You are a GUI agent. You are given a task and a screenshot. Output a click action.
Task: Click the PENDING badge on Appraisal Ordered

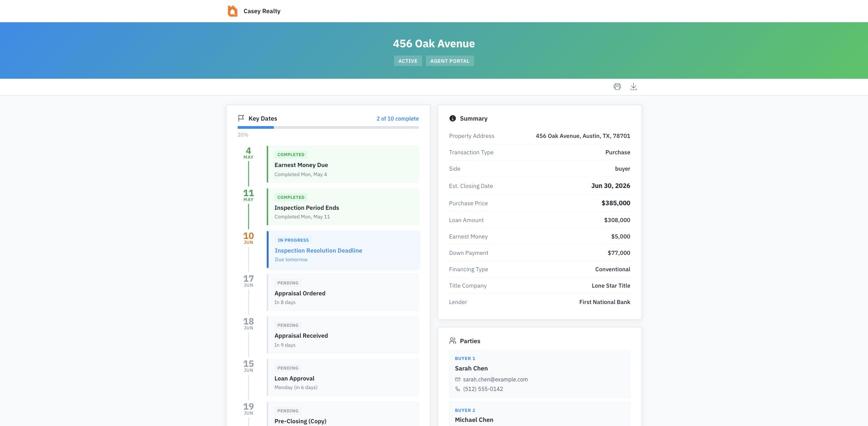[288, 283]
